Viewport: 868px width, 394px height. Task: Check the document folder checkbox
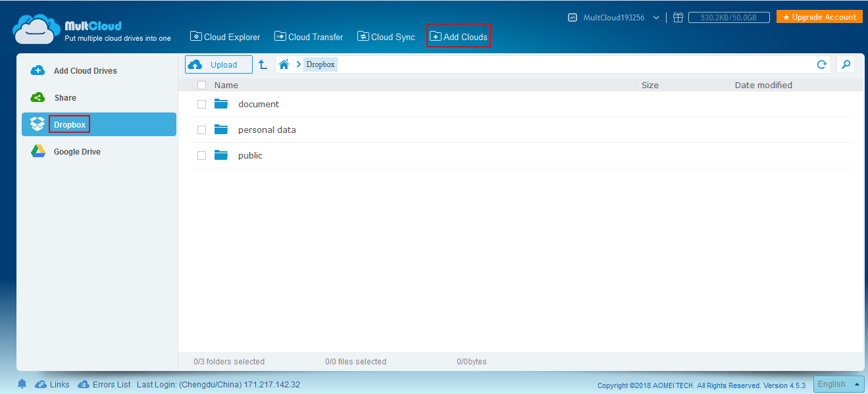tap(201, 104)
